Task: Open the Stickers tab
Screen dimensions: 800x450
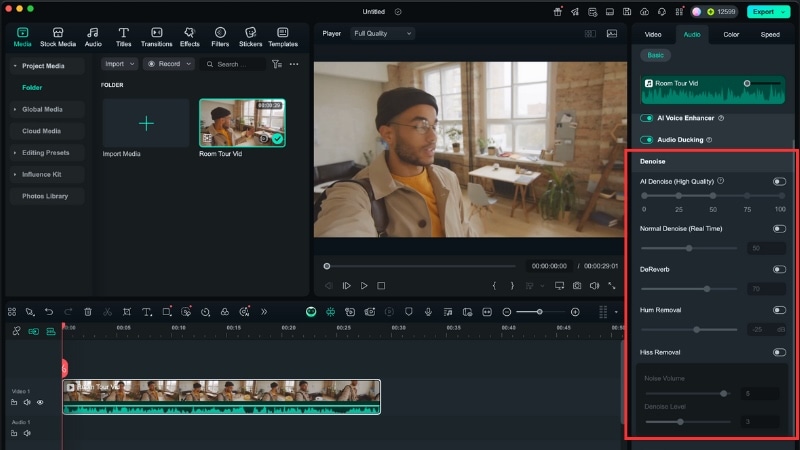Action: tap(251, 37)
